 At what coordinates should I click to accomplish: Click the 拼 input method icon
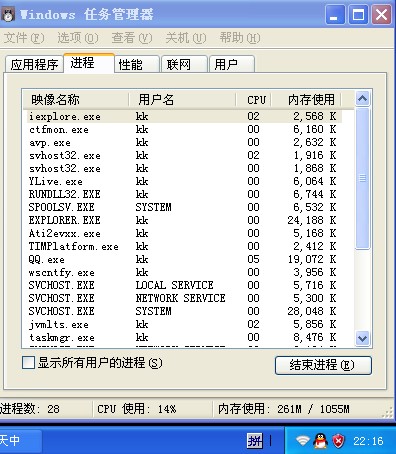tap(255, 441)
